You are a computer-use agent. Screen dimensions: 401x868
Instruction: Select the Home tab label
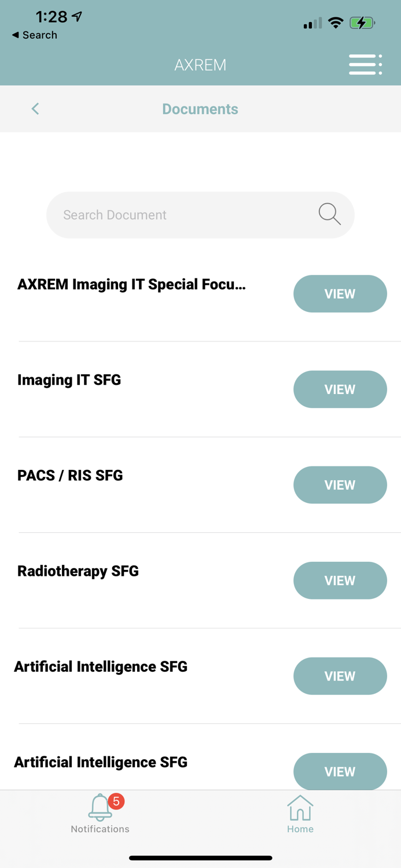click(x=300, y=829)
